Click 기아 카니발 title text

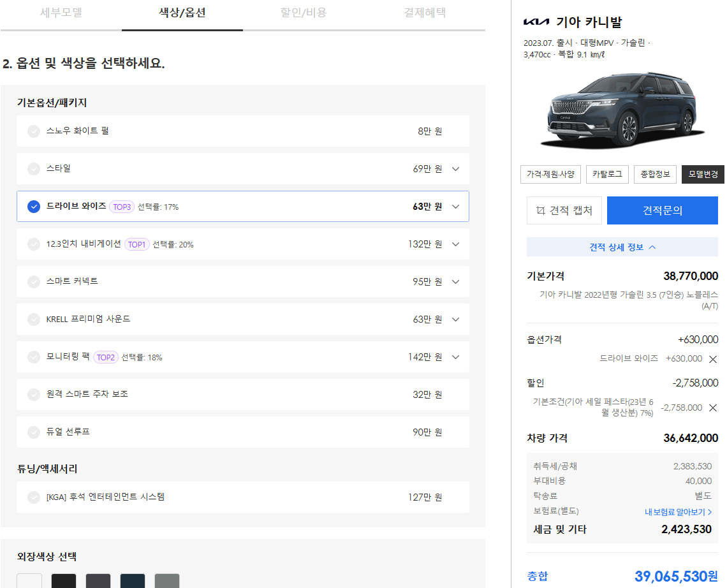[589, 22]
